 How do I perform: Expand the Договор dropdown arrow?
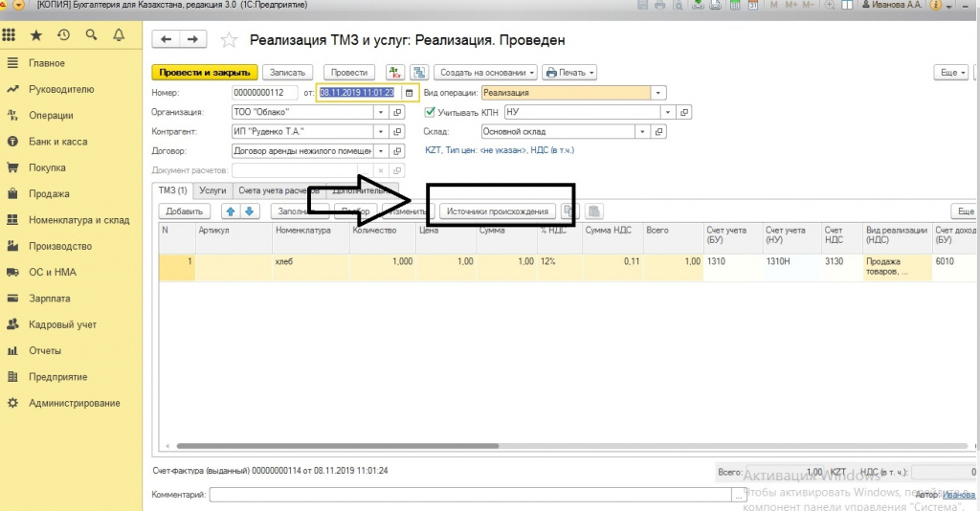click(x=381, y=151)
